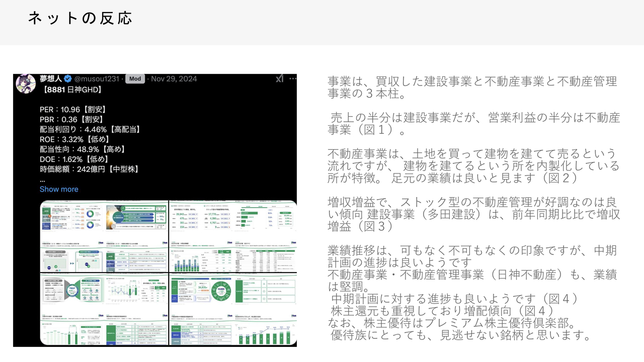Open the bottom-left tweet image thumbnail
The image size is (644, 362).
[x=104, y=309]
